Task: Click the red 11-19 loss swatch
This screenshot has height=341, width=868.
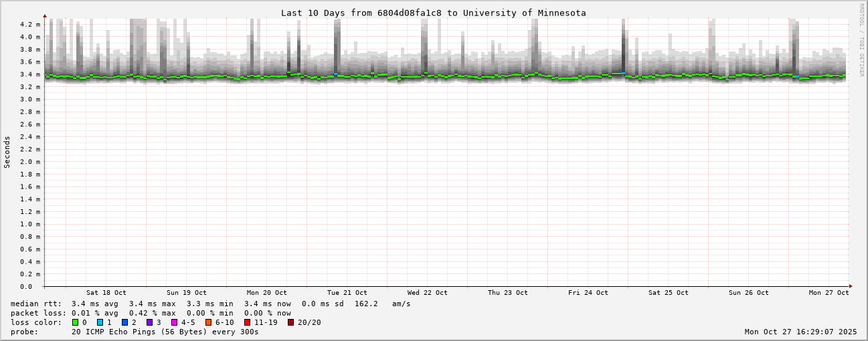Action: (x=248, y=322)
